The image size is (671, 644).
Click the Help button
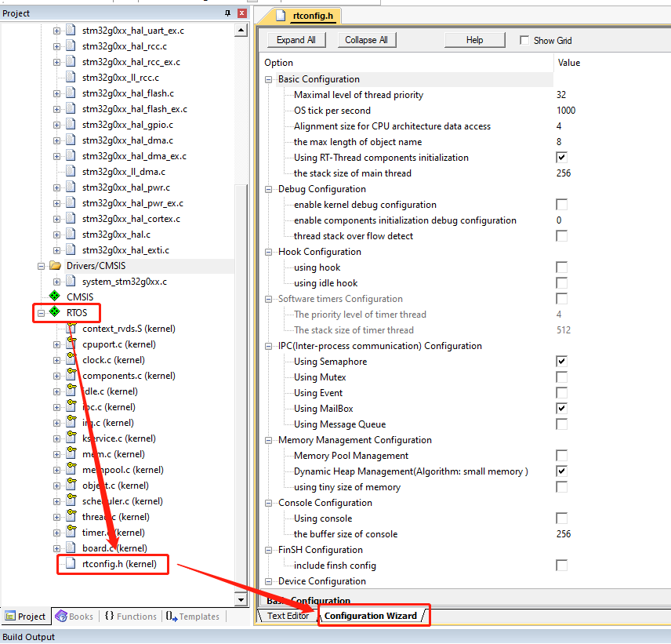coord(474,39)
